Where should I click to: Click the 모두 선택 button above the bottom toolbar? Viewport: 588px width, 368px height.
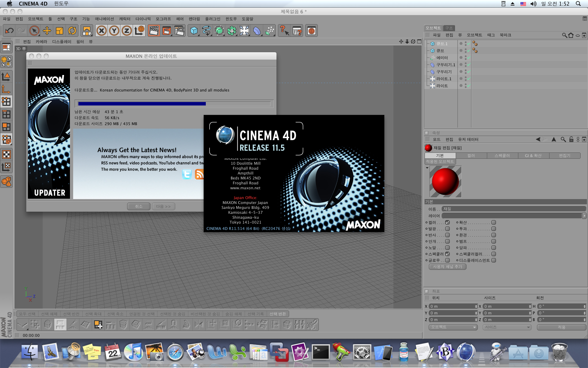point(27,314)
